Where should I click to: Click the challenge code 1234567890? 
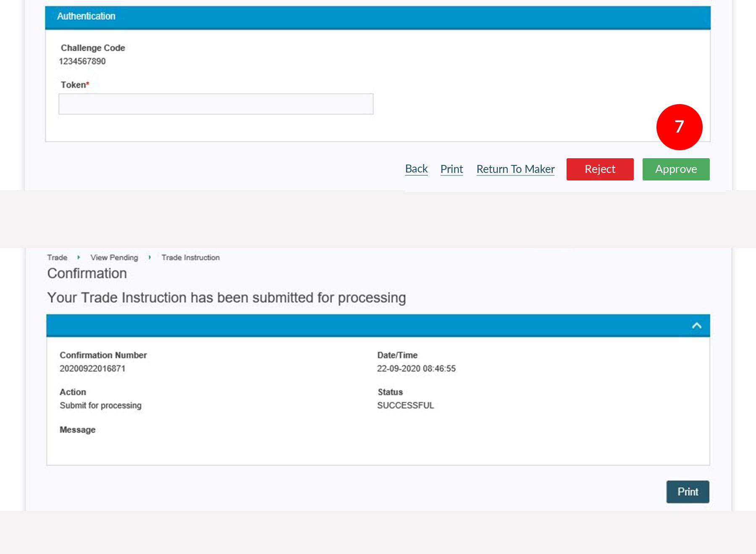[82, 61]
